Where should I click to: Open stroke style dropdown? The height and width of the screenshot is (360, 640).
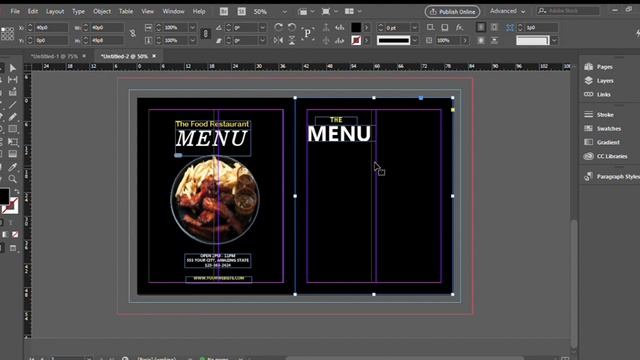(415, 40)
